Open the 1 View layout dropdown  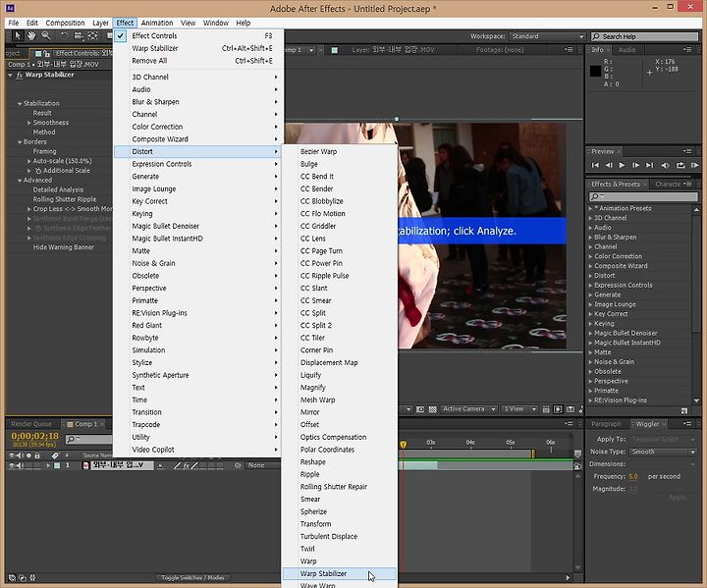click(x=519, y=409)
